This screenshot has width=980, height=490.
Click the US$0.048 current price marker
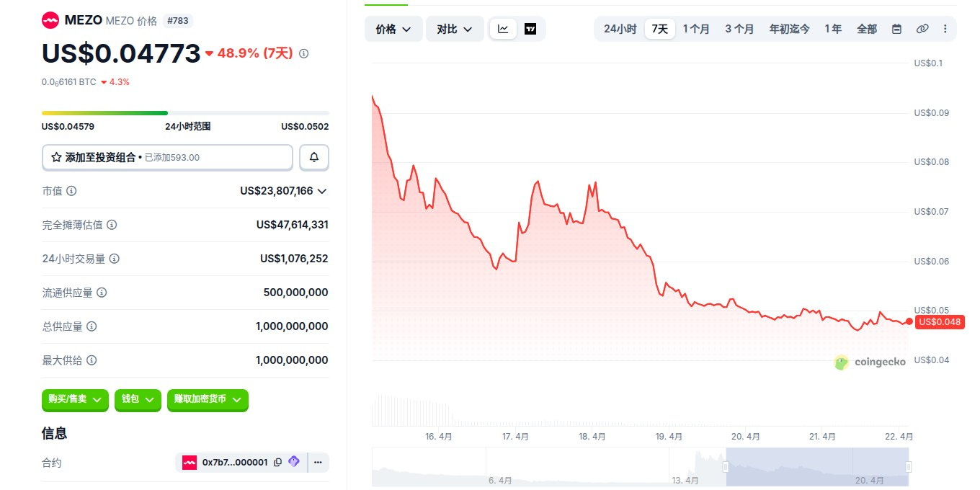click(x=940, y=322)
